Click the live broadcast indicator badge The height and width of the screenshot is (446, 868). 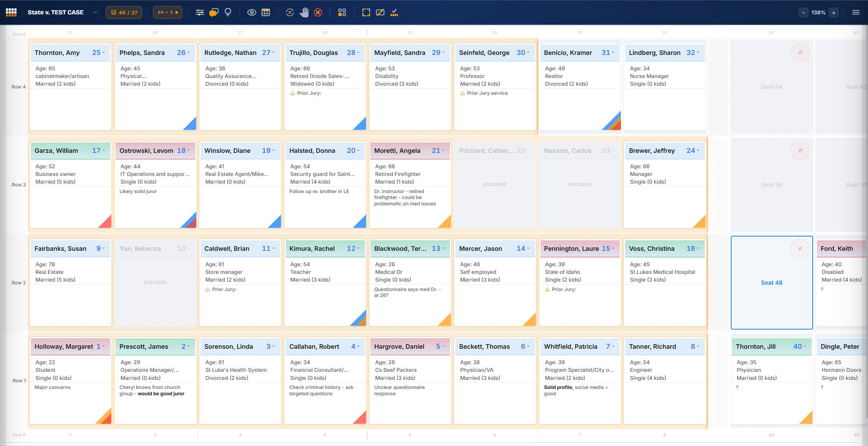point(168,13)
